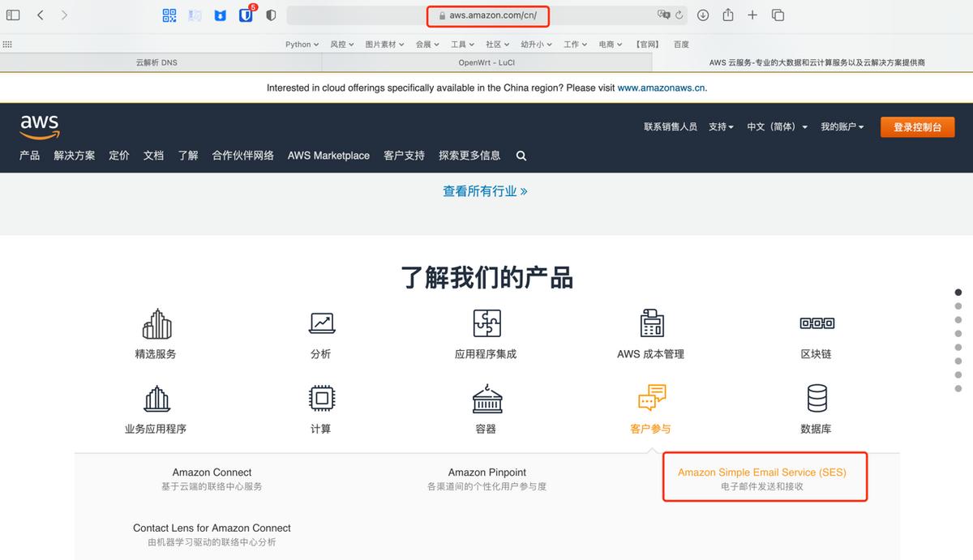
Task: Open the 【官网】 bookmark
Action: [x=647, y=45]
